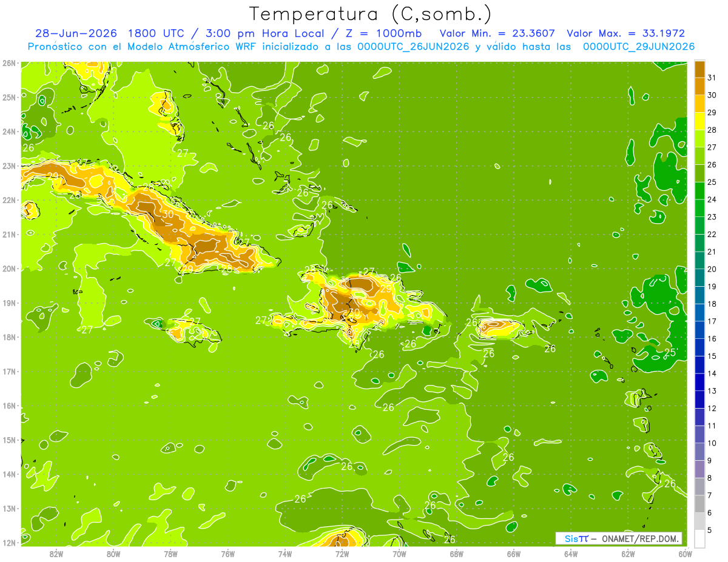
Task: Pick the white legend swatch below 6
Action: point(699,538)
